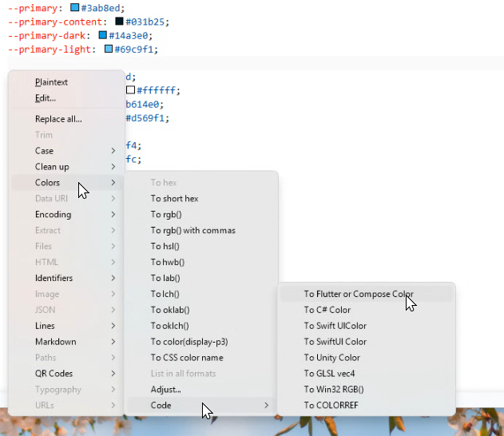Open the Adjust... color option

pos(166,390)
